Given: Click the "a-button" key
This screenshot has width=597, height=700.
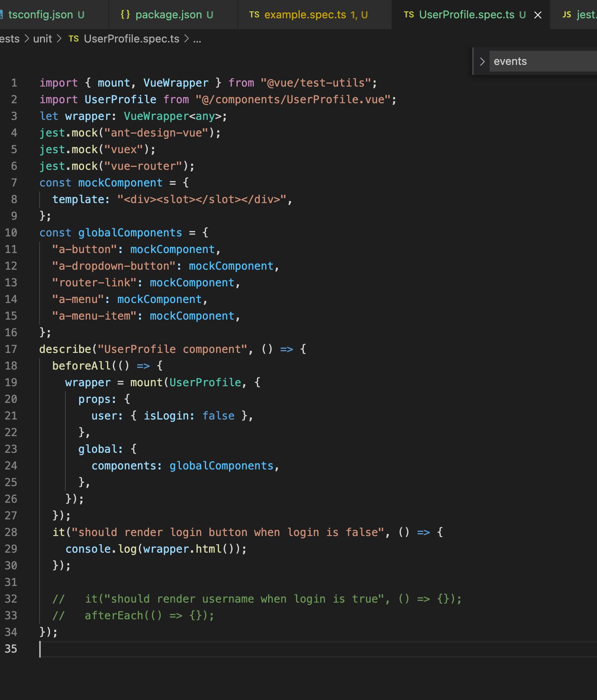Looking at the screenshot, I should 85,249.
